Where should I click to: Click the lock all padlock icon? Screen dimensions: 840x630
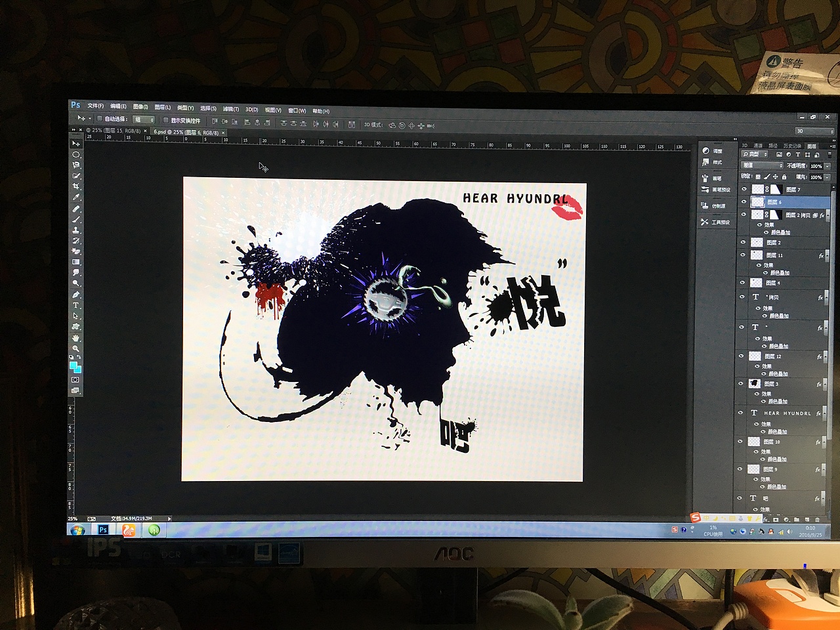(x=784, y=177)
